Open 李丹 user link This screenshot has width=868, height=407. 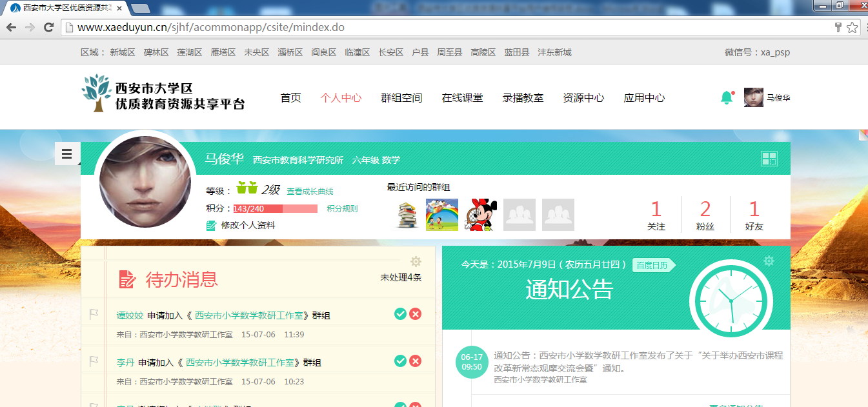coord(125,362)
